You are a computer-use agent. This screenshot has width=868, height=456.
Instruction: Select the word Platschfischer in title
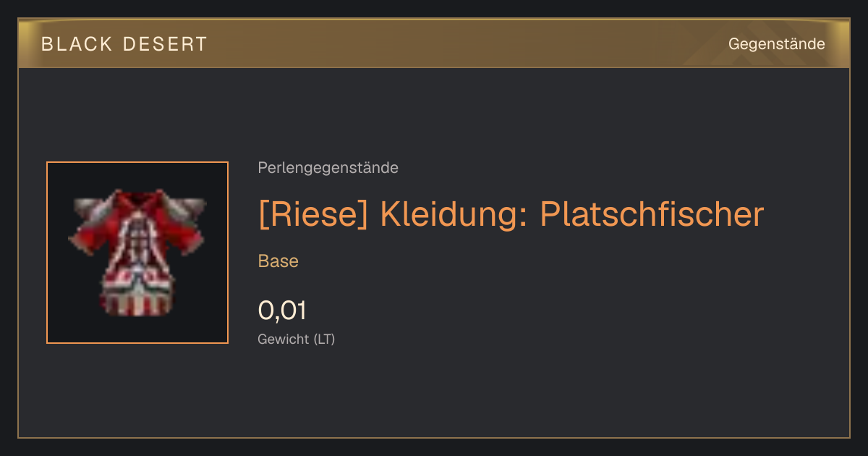pyautogui.click(x=652, y=214)
